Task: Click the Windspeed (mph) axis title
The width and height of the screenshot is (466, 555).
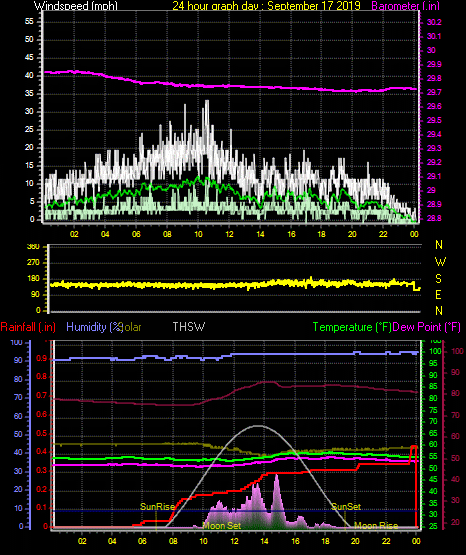Action: (75, 5)
